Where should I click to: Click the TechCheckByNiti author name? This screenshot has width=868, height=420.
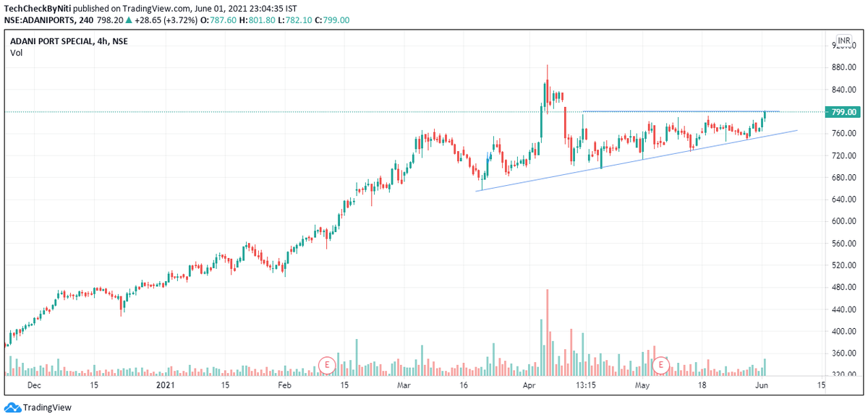(38, 7)
